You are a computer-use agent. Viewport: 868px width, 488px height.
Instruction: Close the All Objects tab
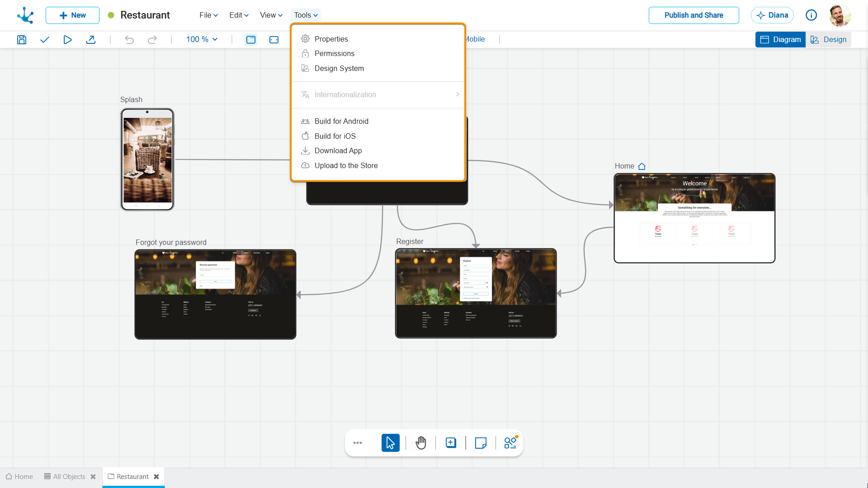pyautogui.click(x=93, y=477)
